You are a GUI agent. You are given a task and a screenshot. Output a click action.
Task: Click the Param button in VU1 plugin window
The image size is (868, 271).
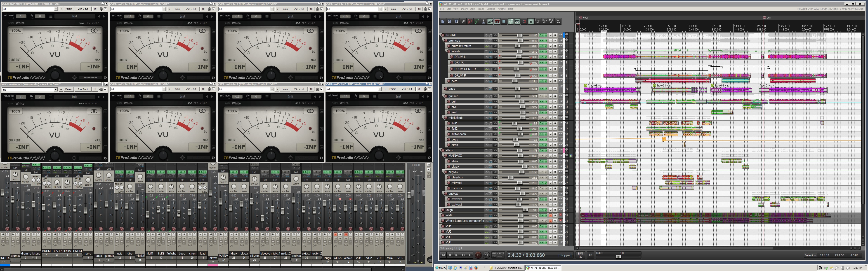(x=69, y=9)
